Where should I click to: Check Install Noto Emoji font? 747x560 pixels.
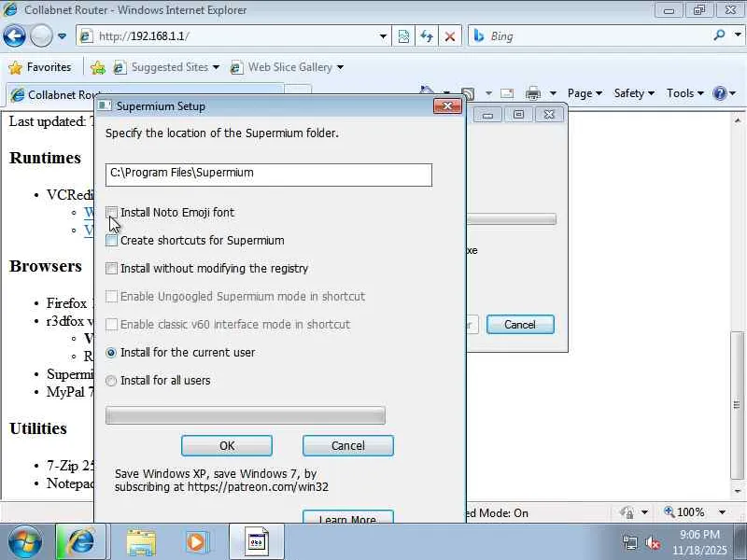[111, 213]
